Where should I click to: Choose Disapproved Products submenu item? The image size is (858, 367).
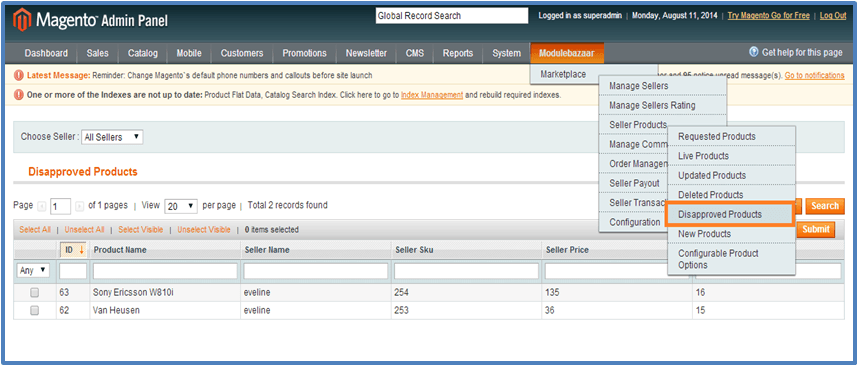[730, 214]
